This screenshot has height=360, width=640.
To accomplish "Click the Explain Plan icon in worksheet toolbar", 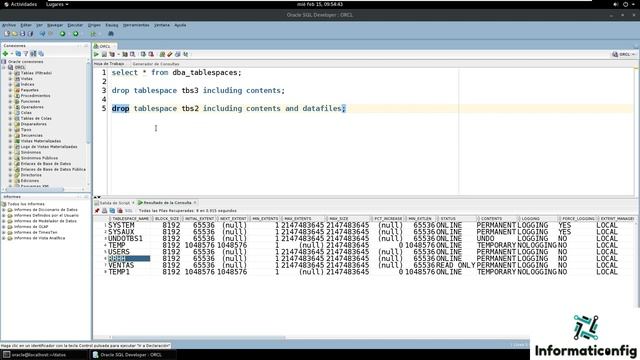I will coord(112,54).
